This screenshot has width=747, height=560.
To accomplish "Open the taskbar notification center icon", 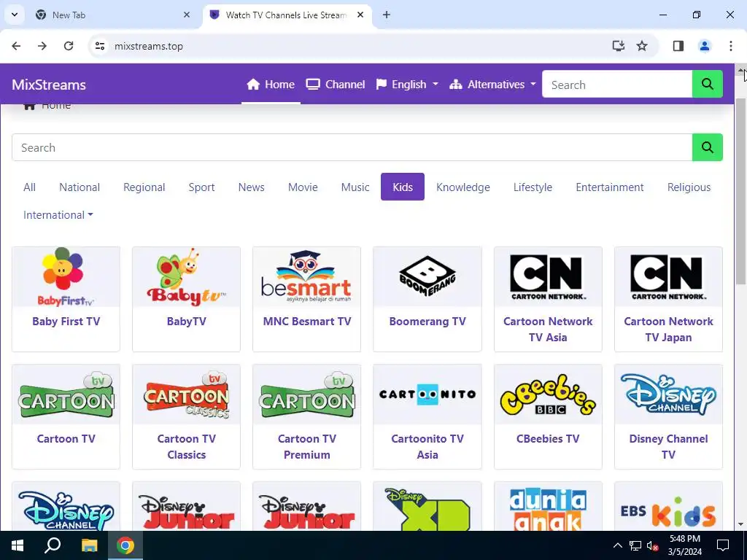I will pyautogui.click(x=723, y=545).
